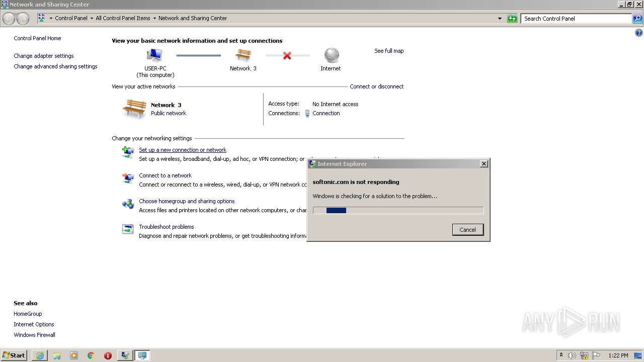Click the back navigation arrow
This screenshot has width=644, height=362.
(9, 19)
